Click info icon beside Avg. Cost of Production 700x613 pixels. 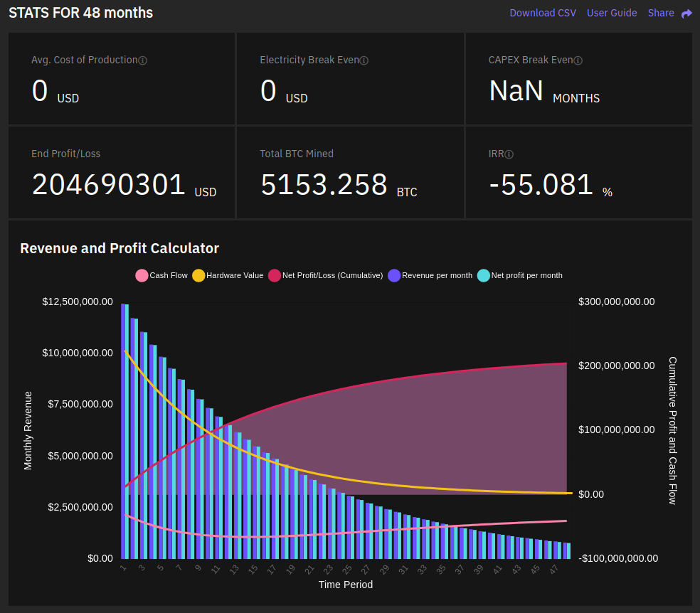[x=142, y=60]
